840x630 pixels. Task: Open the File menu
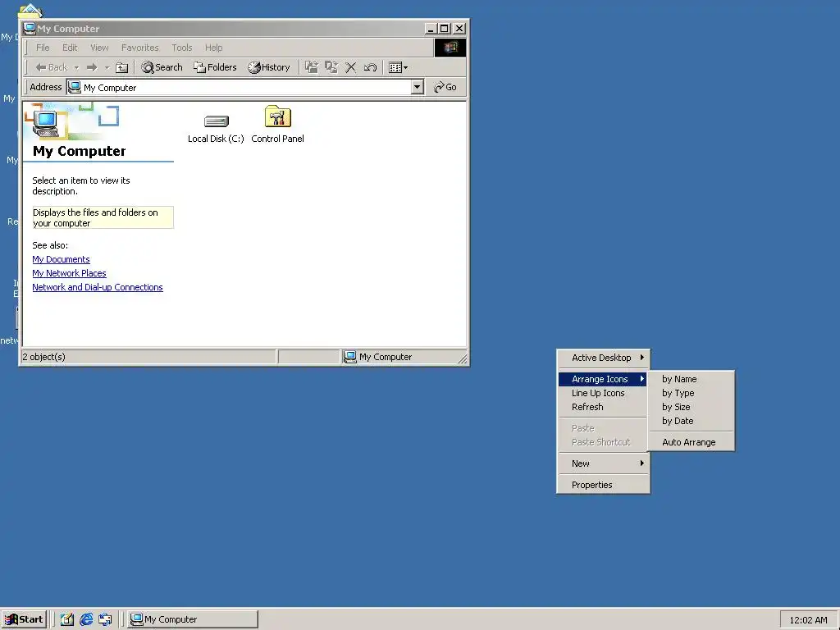click(x=43, y=48)
